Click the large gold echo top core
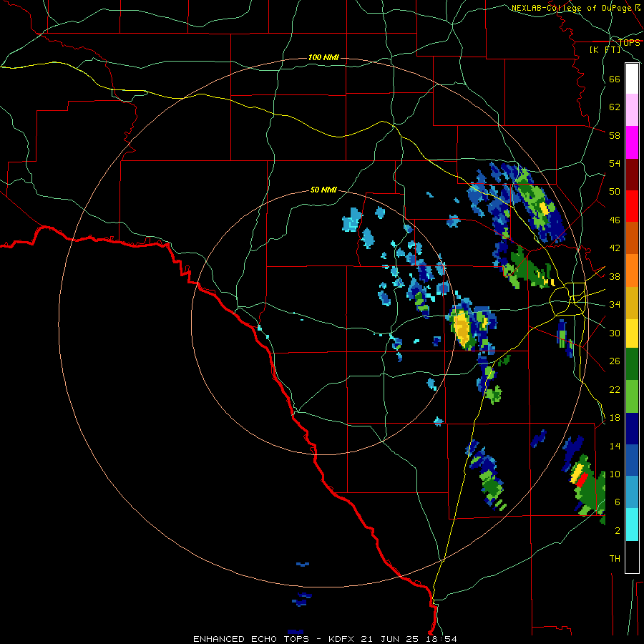644x644 pixels. point(462,328)
